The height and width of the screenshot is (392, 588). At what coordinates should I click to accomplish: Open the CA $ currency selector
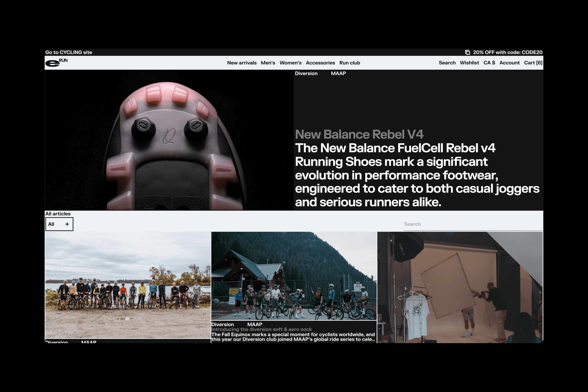[489, 63]
